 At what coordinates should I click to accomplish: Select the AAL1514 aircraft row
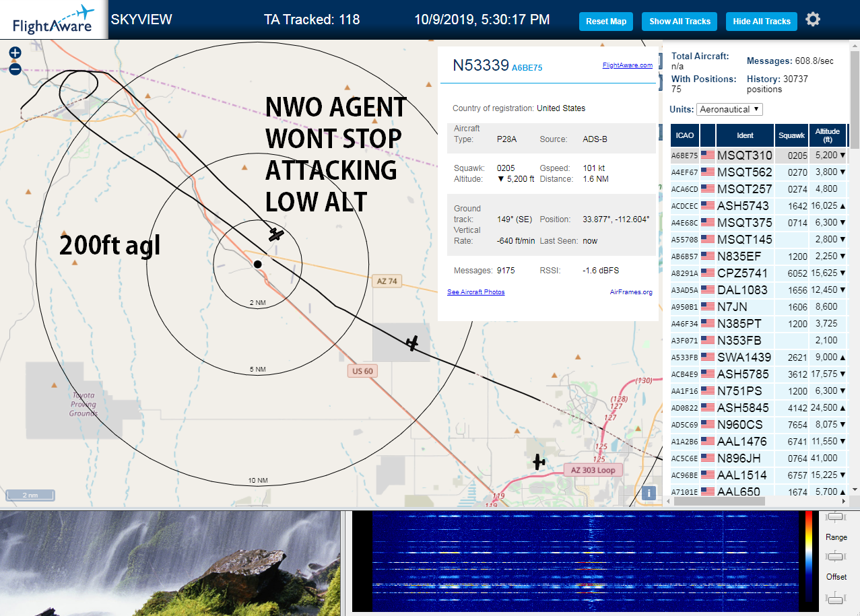[x=758, y=475]
